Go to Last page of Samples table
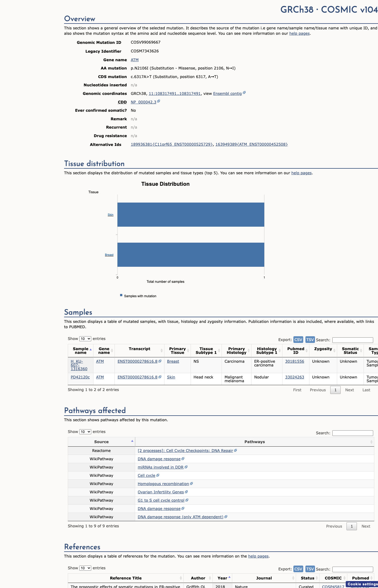The height and width of the screenshot is (588, 378). click(x=366, y=390)
